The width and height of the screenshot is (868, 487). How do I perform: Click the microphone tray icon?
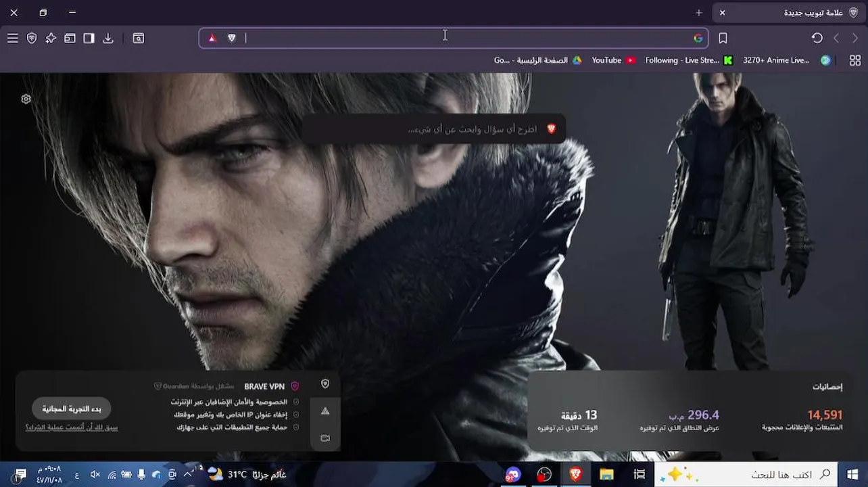(x=141, y=475)
